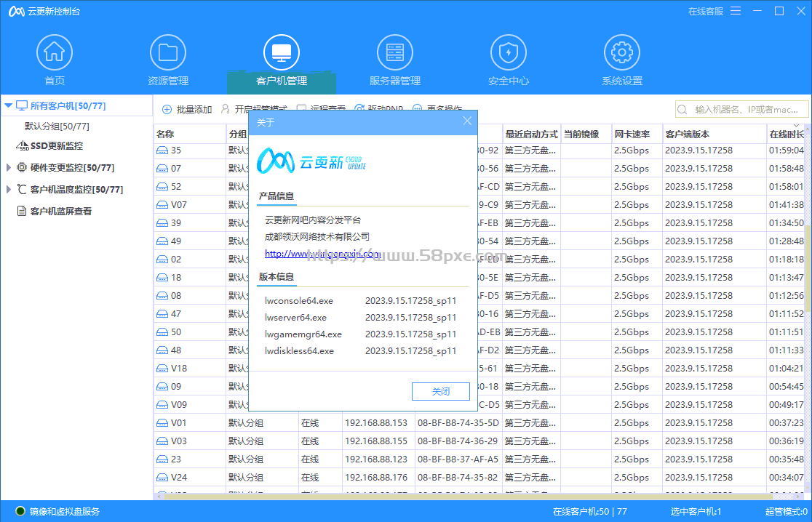Select the 客户机管理 monitor tab
Viewport: 812px width, 522px height.
point(281,60)
